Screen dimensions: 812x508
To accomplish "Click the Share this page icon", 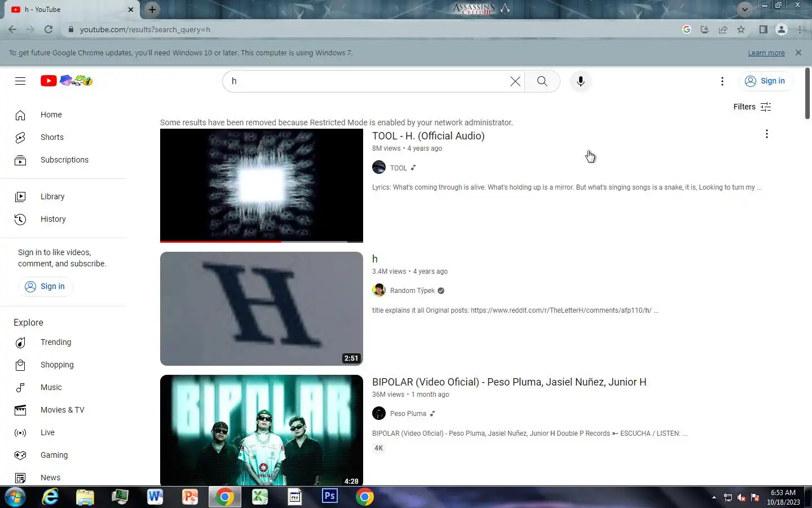I will tap(723, 29).
